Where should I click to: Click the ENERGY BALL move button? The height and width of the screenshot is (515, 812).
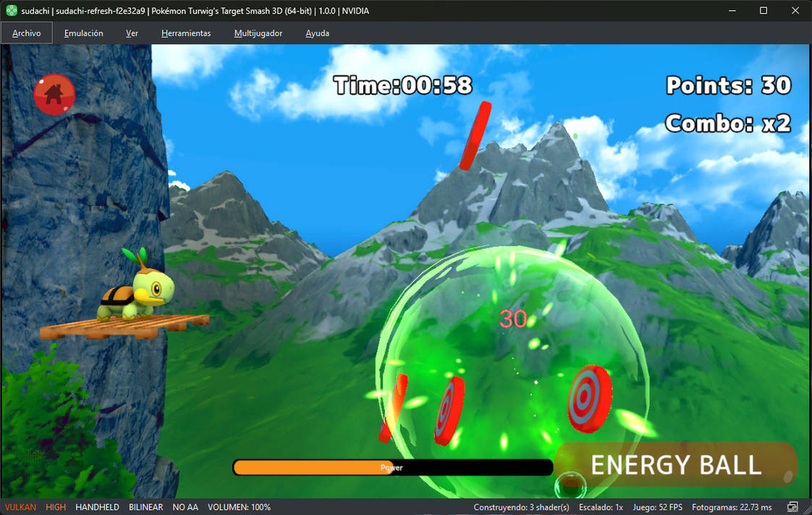coord(676,464)
